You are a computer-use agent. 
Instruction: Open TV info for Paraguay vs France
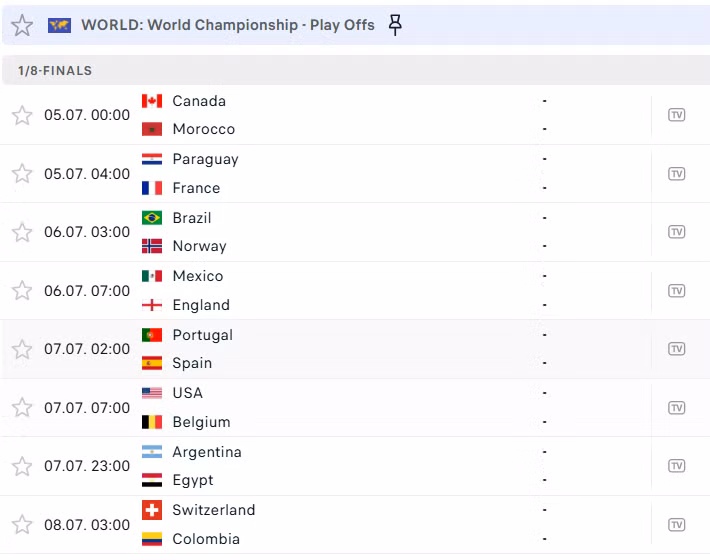point(676,174)
